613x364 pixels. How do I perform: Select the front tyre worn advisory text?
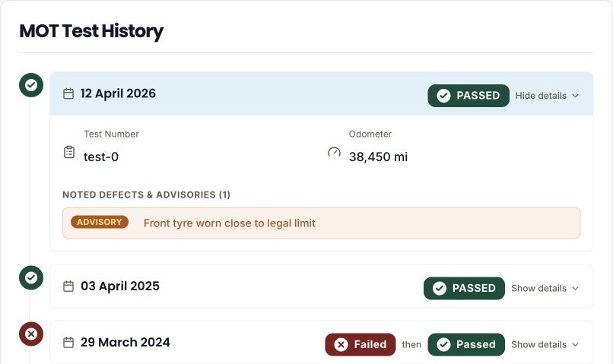pyautogui.click(x=230, y=223)
